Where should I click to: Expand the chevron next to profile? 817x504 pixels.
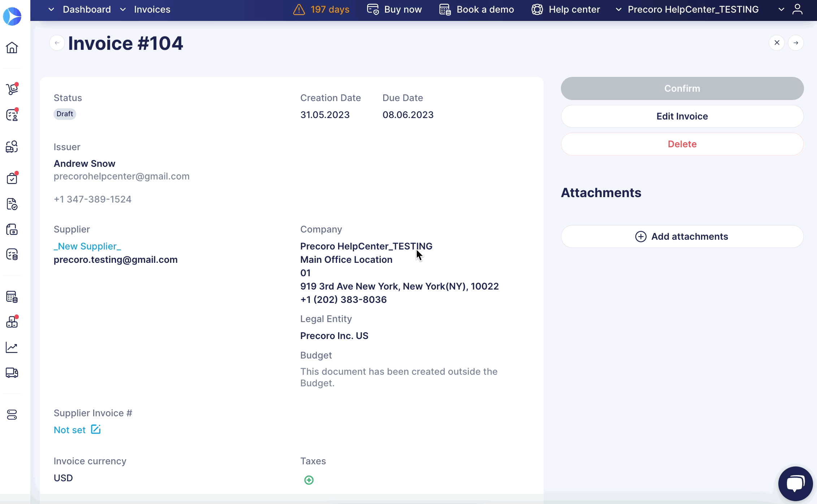pos(781,9)
